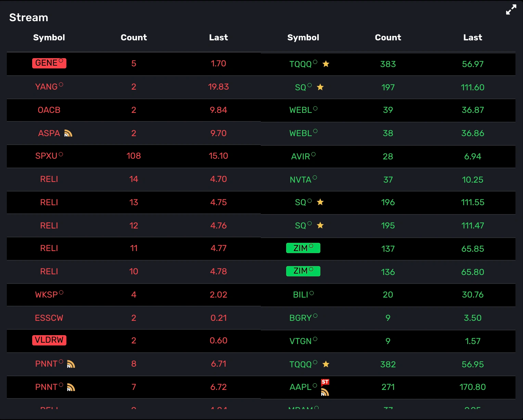
Task: Click the gold star beside SQ at 111.60
Action: pyautogui.click(x=320, y=87)
